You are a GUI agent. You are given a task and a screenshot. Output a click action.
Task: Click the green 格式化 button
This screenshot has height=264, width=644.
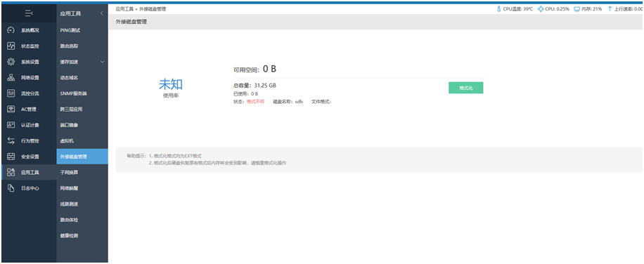pos(465,88)
